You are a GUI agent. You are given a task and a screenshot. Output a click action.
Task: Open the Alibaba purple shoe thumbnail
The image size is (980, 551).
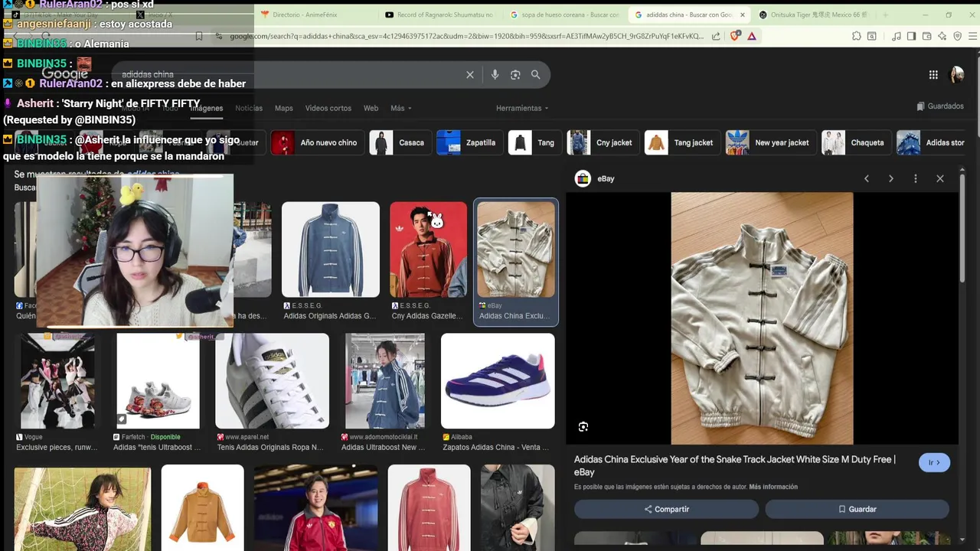(x=498, y=380)
